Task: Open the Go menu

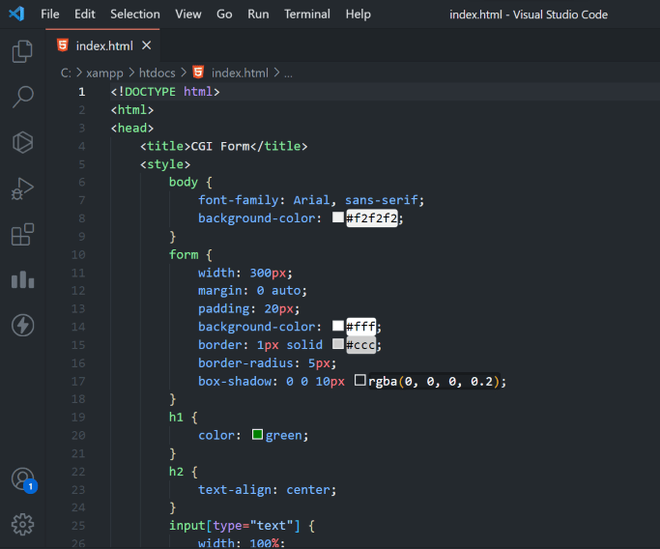Action: [224, 14]
